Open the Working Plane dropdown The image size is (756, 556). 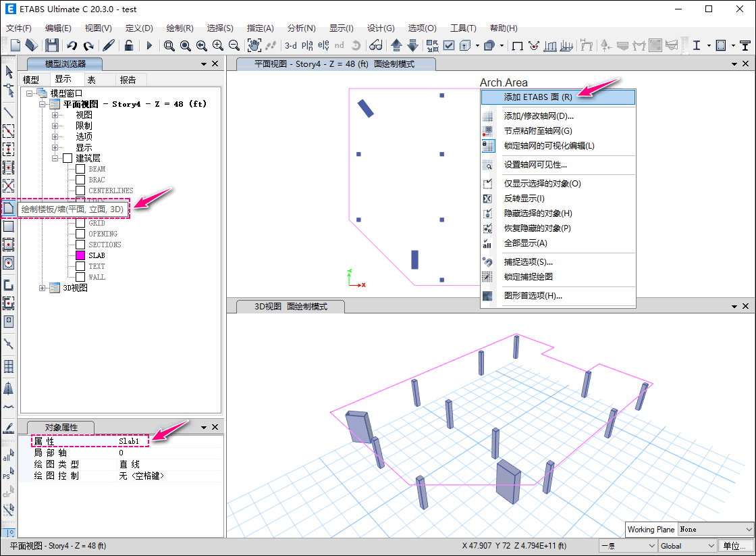tap(715, 529)
